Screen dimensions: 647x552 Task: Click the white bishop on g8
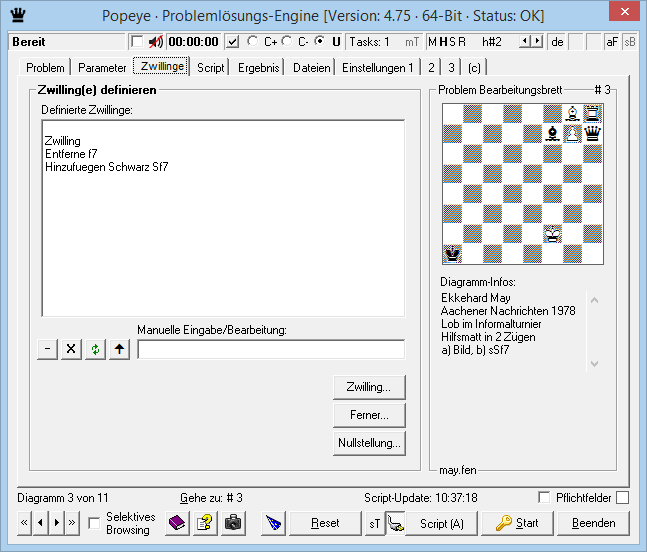click(572, 113)
